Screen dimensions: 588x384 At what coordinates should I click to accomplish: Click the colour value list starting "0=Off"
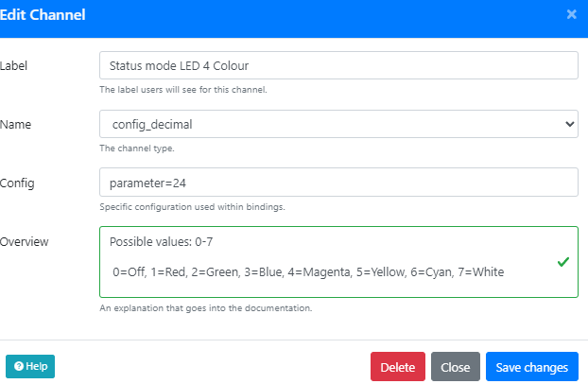pos(307,272)
